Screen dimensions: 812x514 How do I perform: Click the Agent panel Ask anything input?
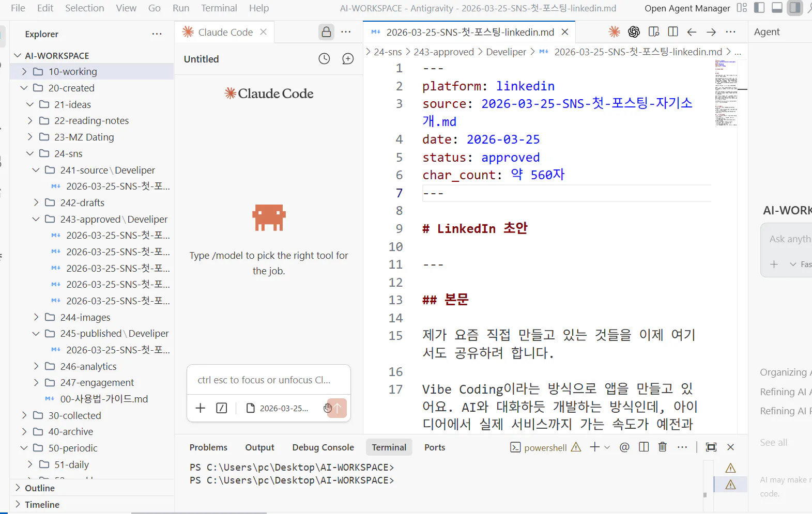(790, 239)
